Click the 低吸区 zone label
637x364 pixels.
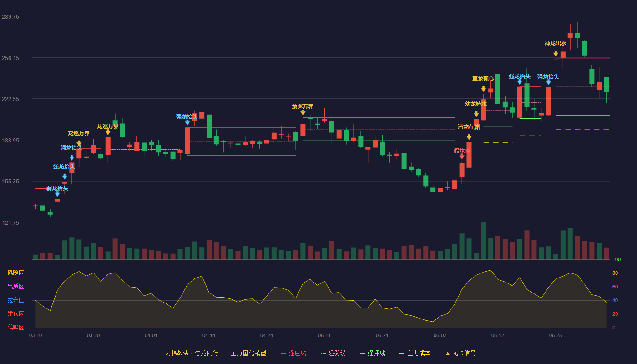[x=15, y=327]
